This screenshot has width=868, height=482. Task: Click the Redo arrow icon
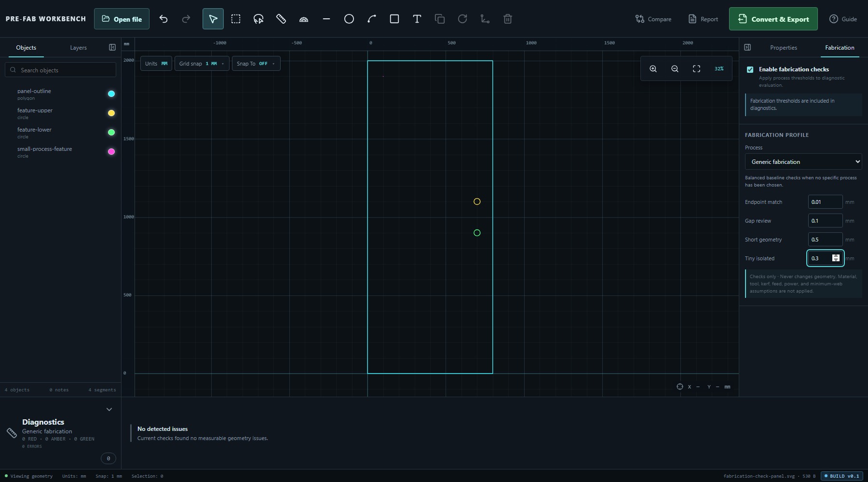pyautogui.click(x=186, y=19)
